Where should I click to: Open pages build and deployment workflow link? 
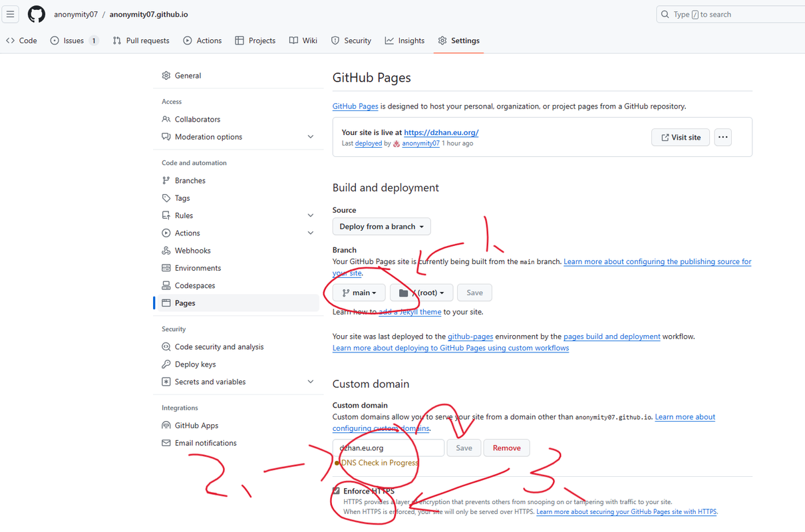pyautogui.click(x=612, y=336)
